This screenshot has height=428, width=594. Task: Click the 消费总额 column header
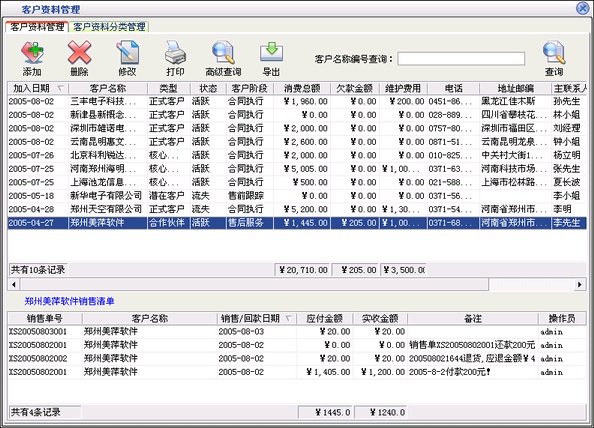(x=302, y=88)
